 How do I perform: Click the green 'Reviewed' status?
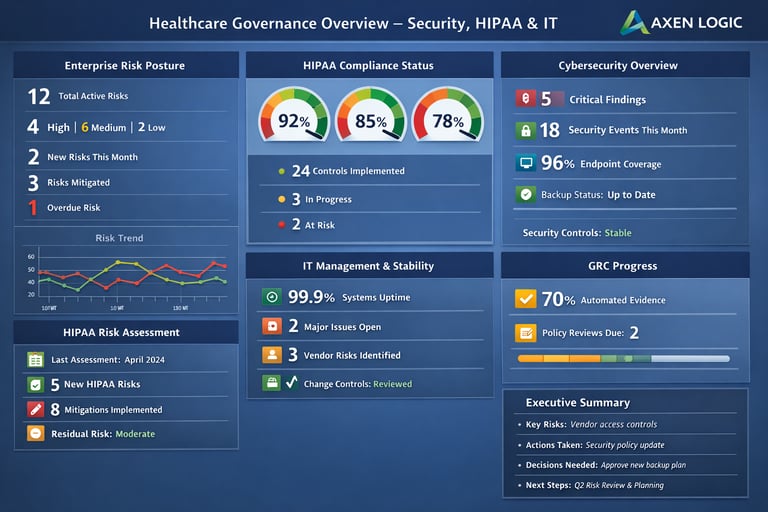click(x=392, y=384)
